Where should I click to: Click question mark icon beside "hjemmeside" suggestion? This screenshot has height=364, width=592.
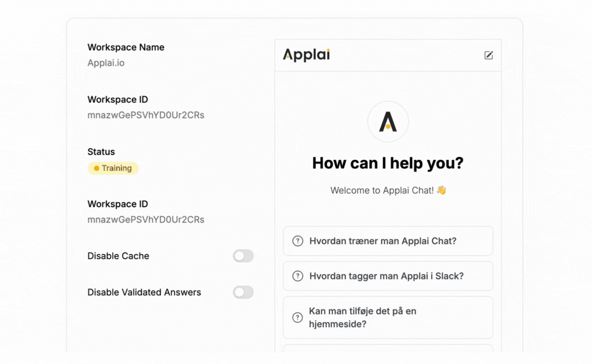pyautogui.click(x=298, y=318)
